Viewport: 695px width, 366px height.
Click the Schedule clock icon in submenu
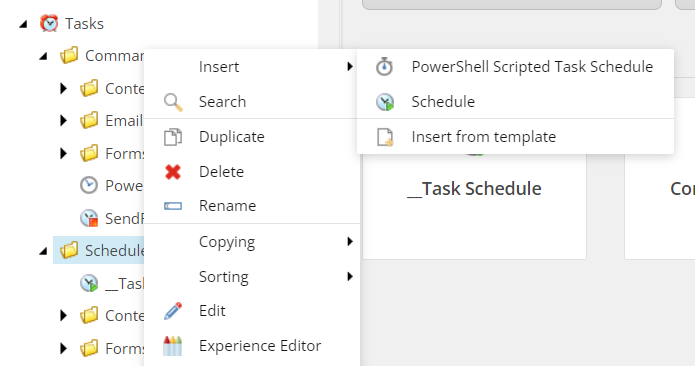click(x=385, y=102)
